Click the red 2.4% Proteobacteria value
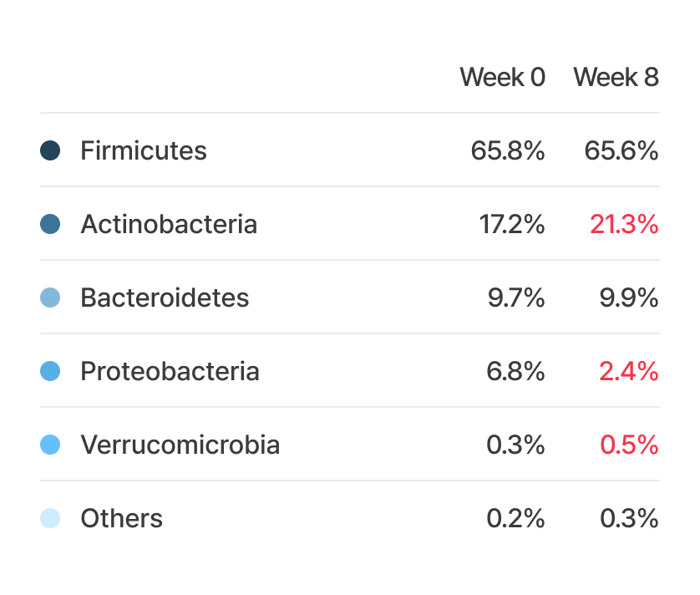Screen dimensions: 700x595 (x=628, y=371)
